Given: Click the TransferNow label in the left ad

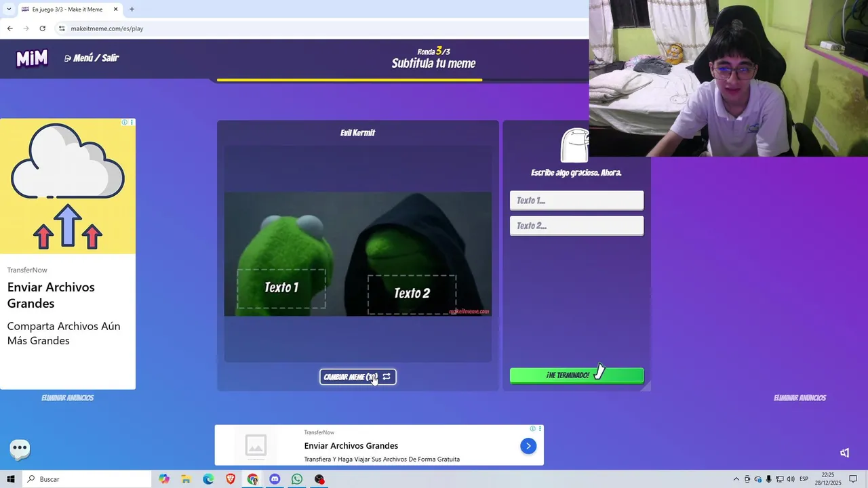Looking at the screenshot, I should 27,270.
